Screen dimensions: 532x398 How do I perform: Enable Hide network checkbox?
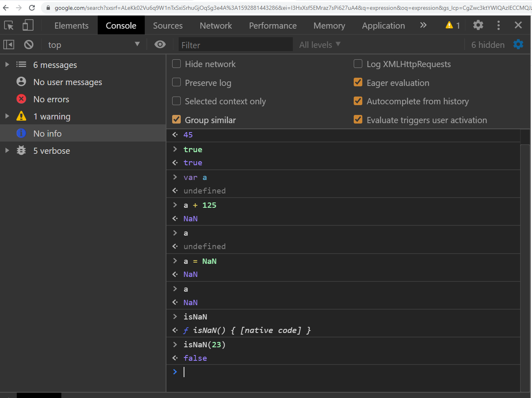pyautogui.click(x=177, y=64)
